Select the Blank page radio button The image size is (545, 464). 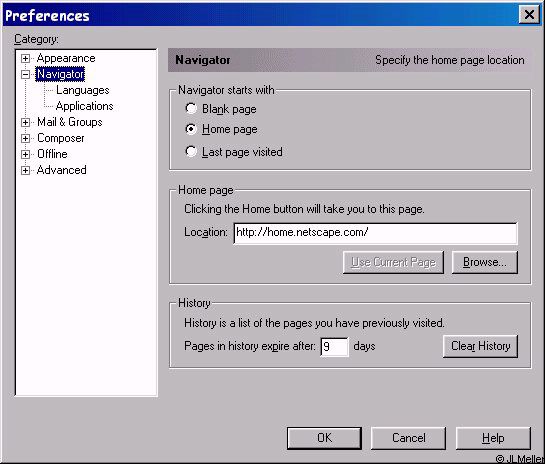[191, 108]
